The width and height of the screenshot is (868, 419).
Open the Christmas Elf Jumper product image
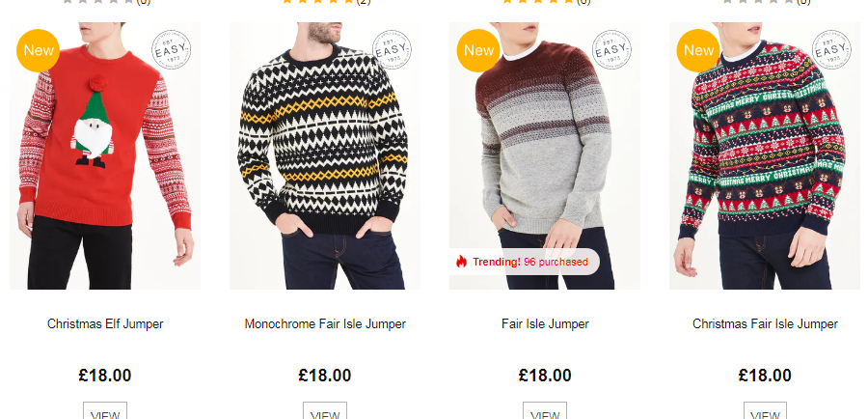point(105,155)
